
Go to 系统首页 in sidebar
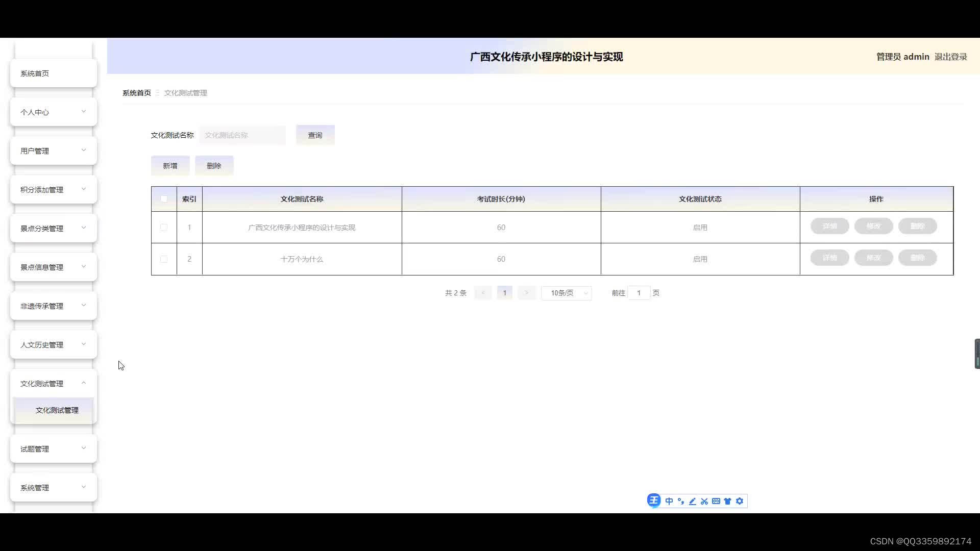point(54,73)
